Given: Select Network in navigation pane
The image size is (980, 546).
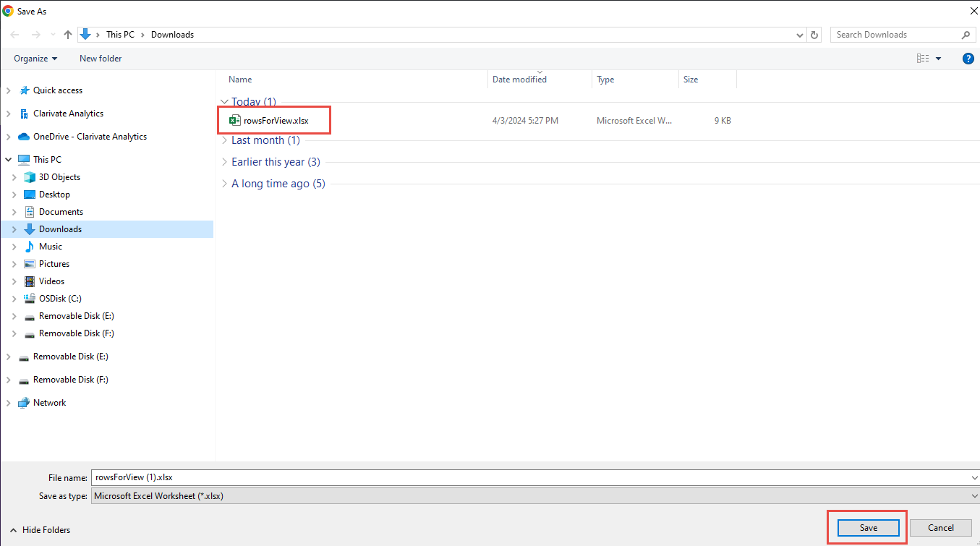Looking at the screenshot, I should tap(49, 403).
